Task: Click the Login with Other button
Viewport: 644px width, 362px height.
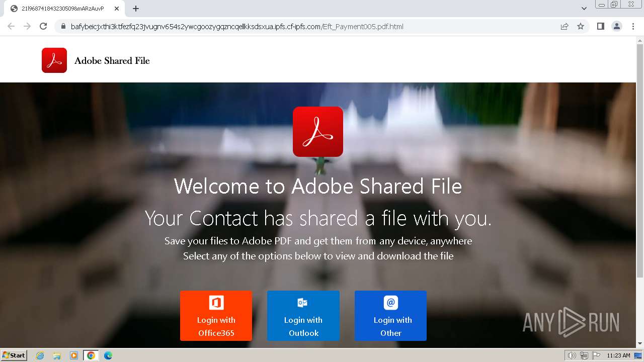Action: (390, 316)
